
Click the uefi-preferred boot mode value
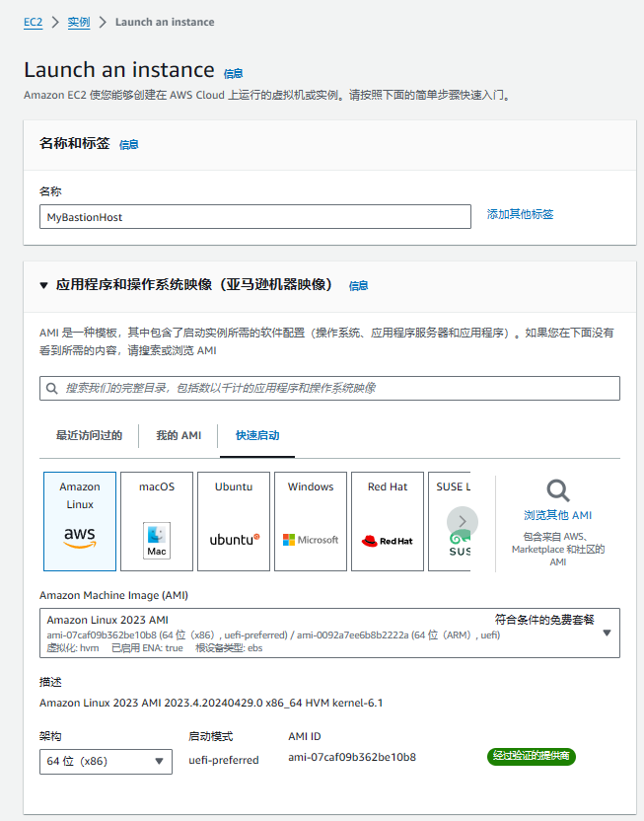click(x=224, y=760)
